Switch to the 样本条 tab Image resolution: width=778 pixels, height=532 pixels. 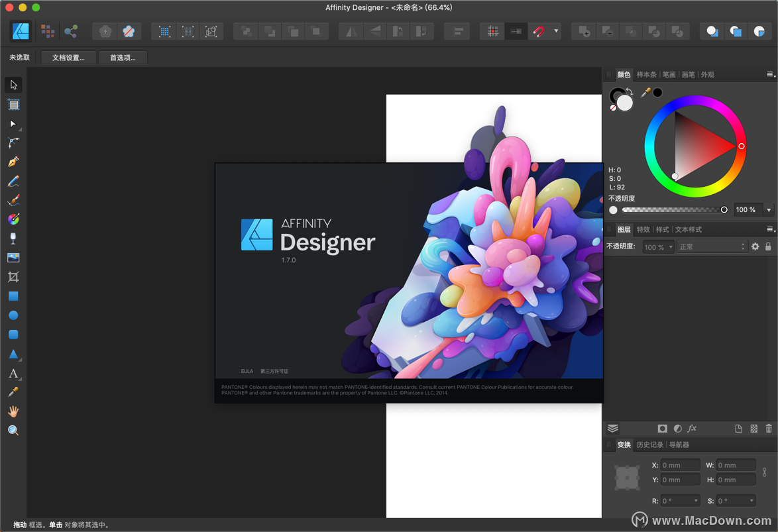[x=647, y=74]
